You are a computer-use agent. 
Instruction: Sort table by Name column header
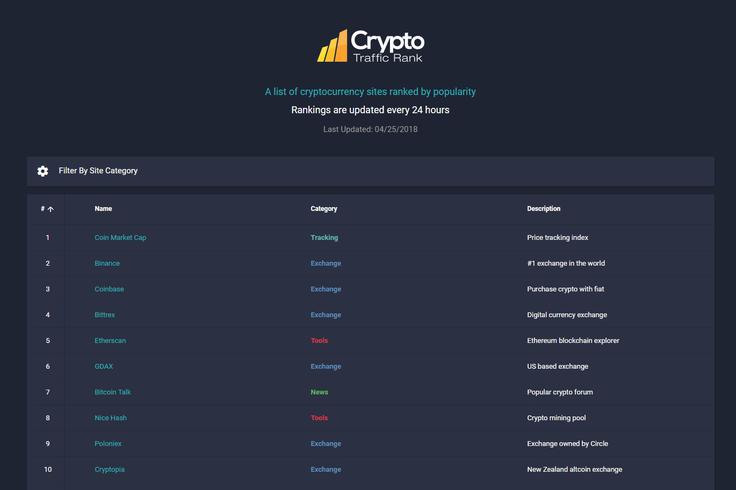pyautogui.click(x=103, y=208)
